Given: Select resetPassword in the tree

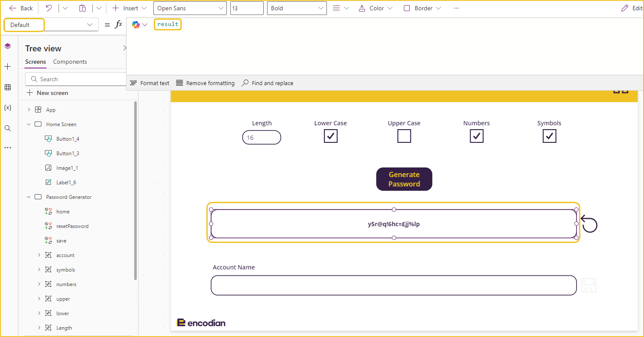Looking at the screenshot, I should [x=72, y=226].
